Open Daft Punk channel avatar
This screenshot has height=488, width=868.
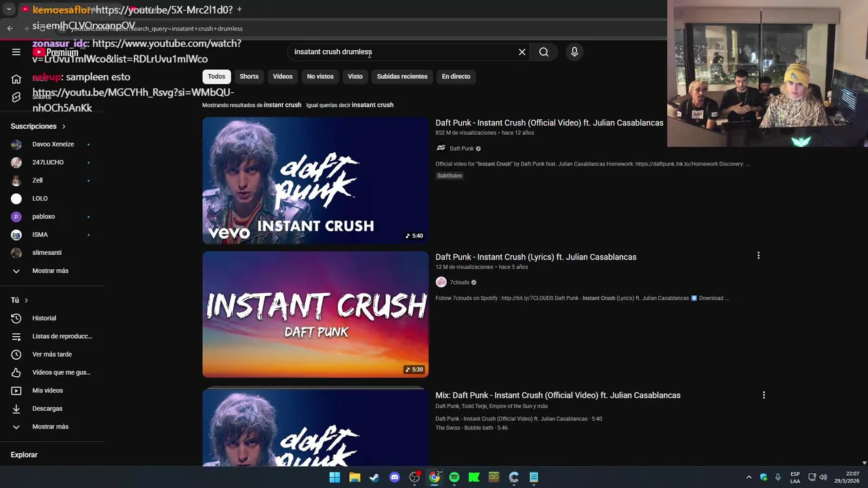click(441, 148)
